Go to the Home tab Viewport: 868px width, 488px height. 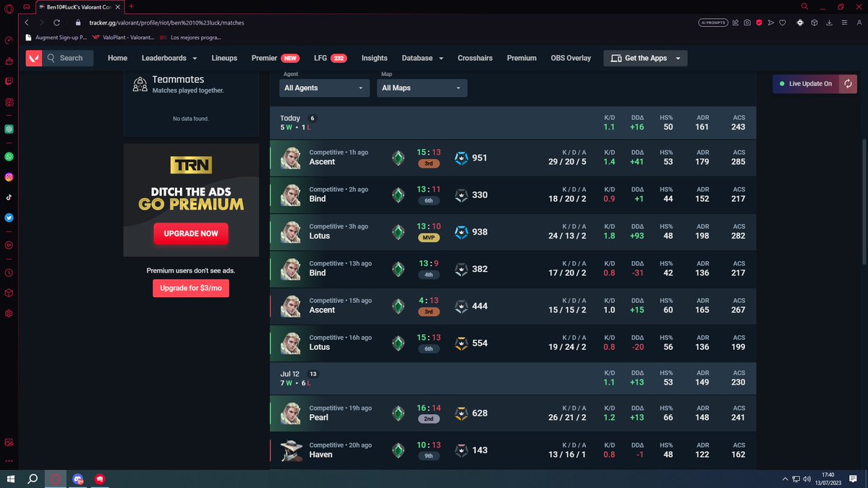click(117, 58)
